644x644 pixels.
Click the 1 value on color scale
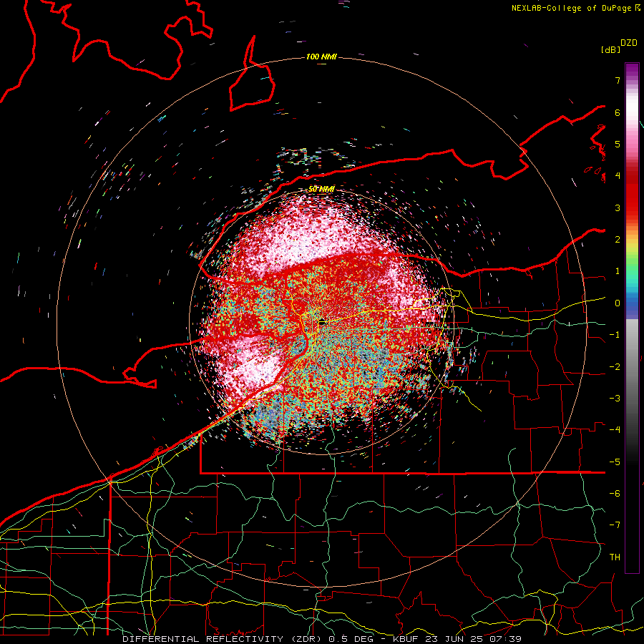click(618, 271)
